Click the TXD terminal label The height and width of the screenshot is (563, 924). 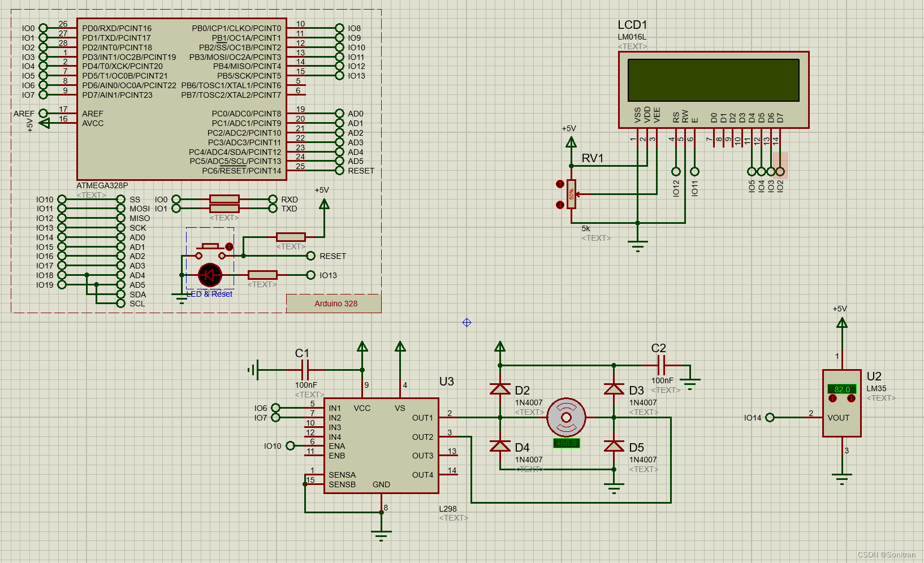[289, 209]
